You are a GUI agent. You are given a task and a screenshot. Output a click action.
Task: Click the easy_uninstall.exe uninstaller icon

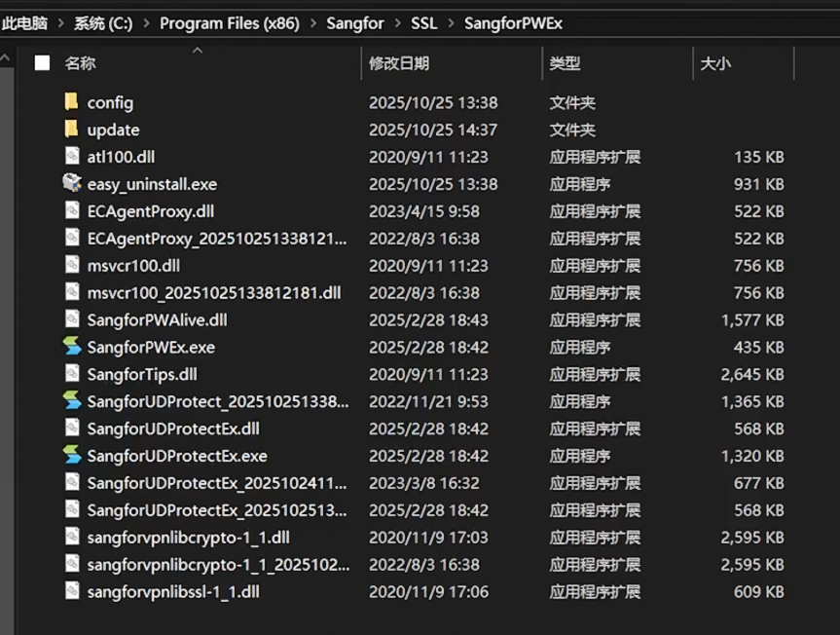coord(71,183)
